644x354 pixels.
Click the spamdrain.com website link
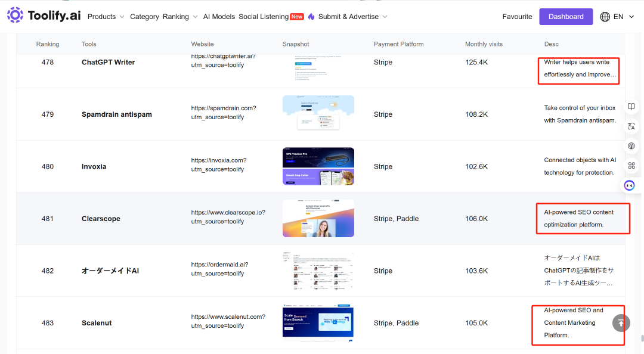point(224,113)
